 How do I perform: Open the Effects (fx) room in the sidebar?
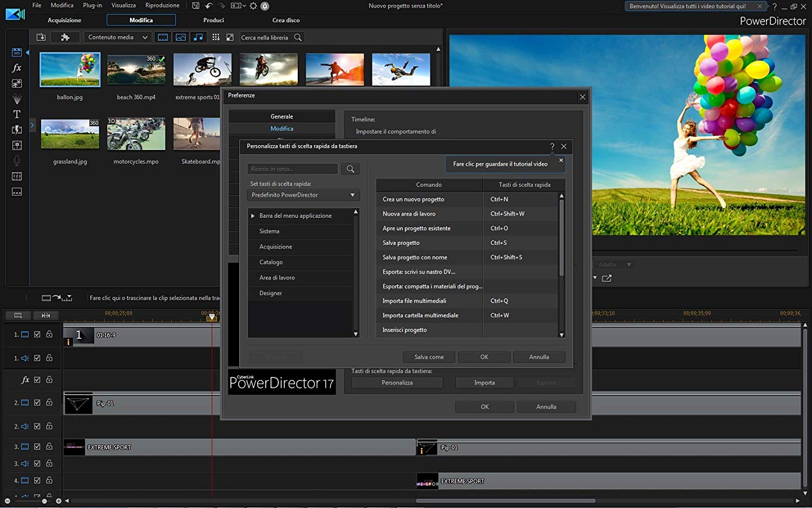click(17, 68)
